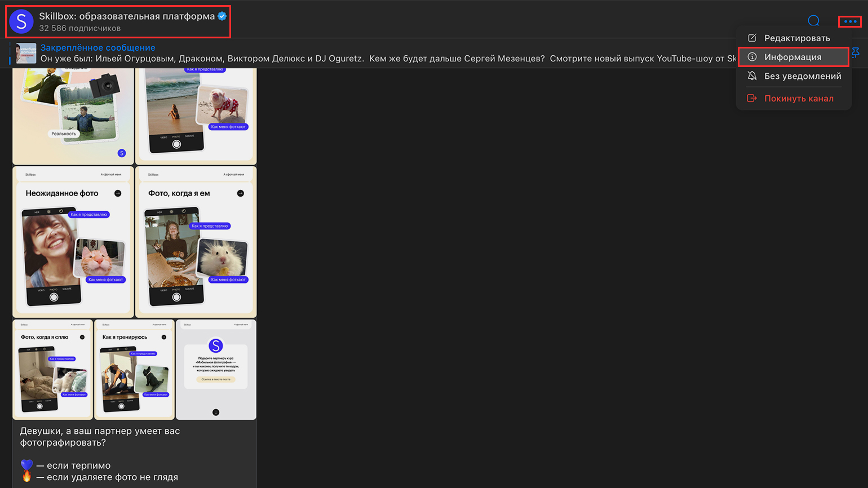Screen dimensions: 868x488
Task: Click the Skillbox channel avatar
Action: coord(21,21)
